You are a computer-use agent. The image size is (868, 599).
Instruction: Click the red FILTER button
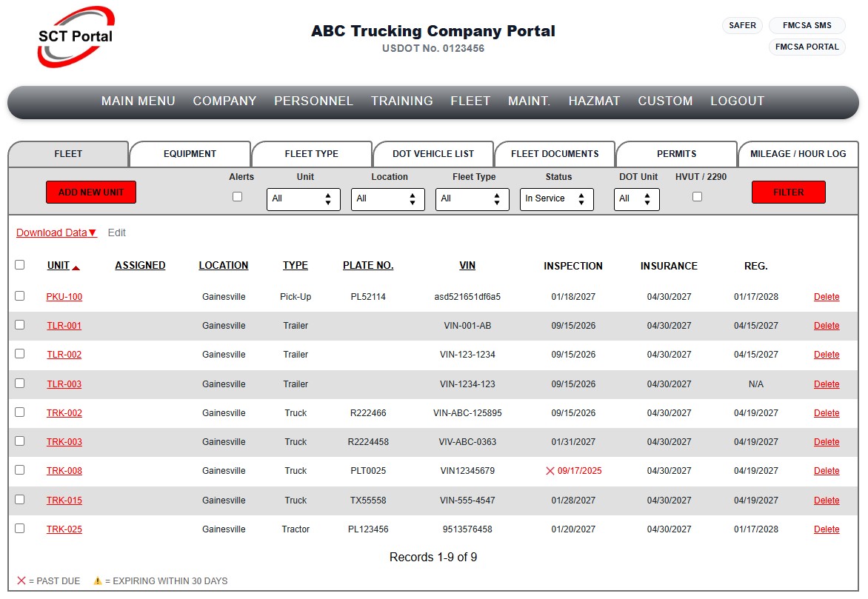[788, 192]
